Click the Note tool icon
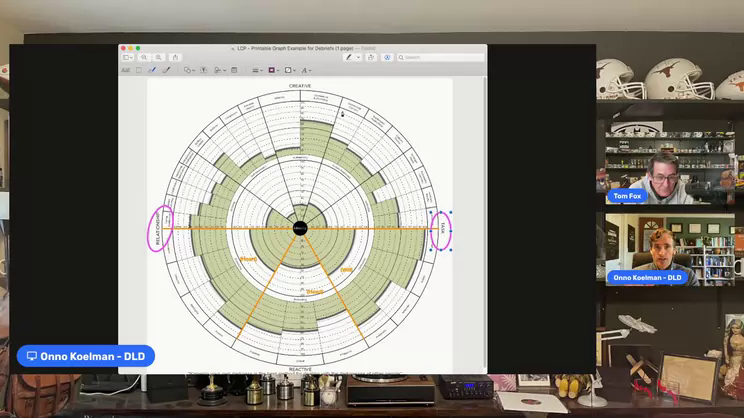Image resolution: width=744 pixels, height=418 pixels. [x=234, y=70]
